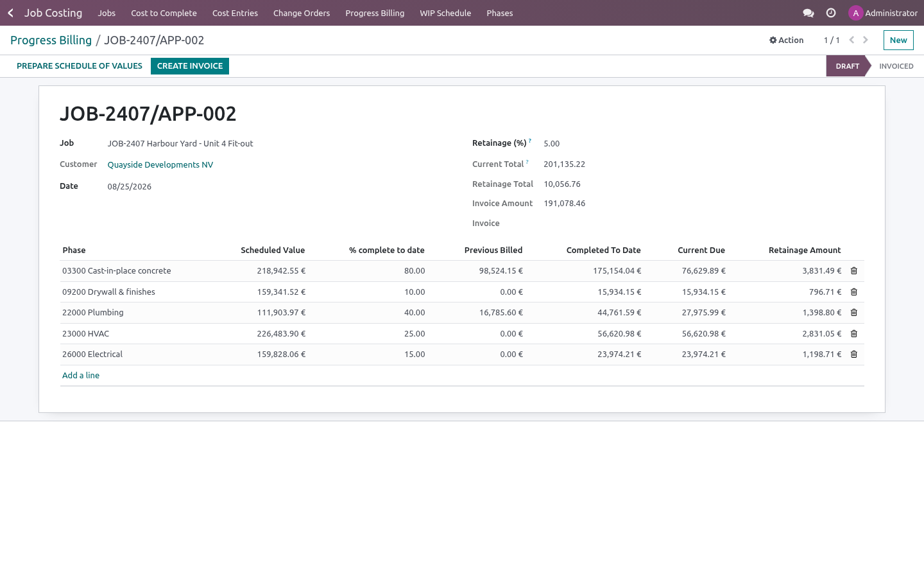Sort by the Scheduled Value column header

click(x=273, y=250)
